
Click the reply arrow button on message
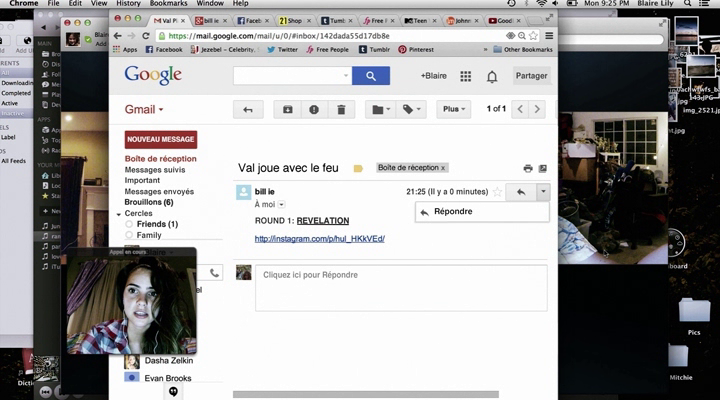tap(521, 192)
